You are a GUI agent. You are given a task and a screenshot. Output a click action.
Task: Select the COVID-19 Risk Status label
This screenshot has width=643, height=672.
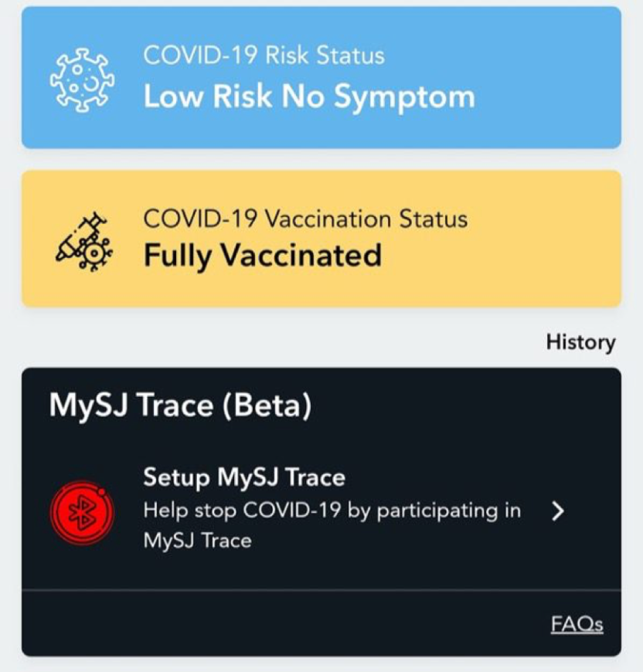pyautogui.click(x=264, y=56)
